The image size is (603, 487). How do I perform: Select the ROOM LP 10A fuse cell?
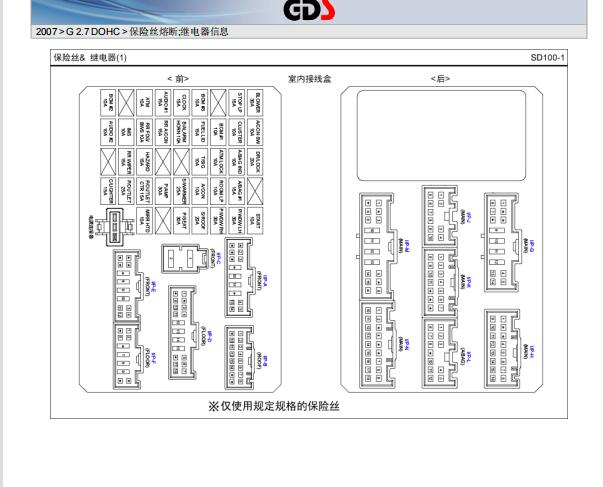pos(218,191)
